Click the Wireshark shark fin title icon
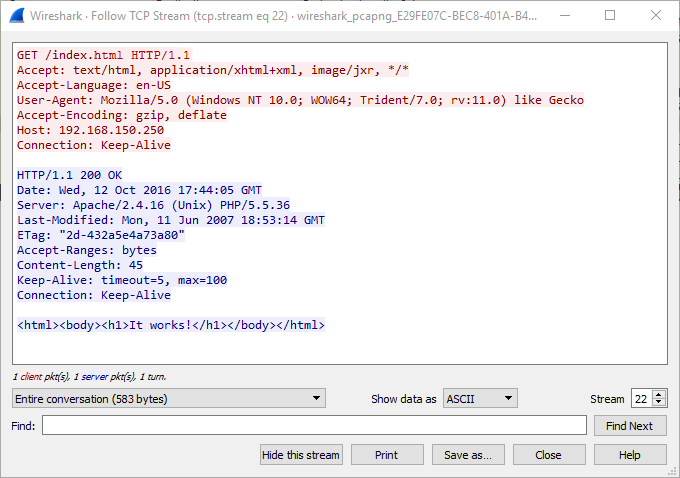 16,16
